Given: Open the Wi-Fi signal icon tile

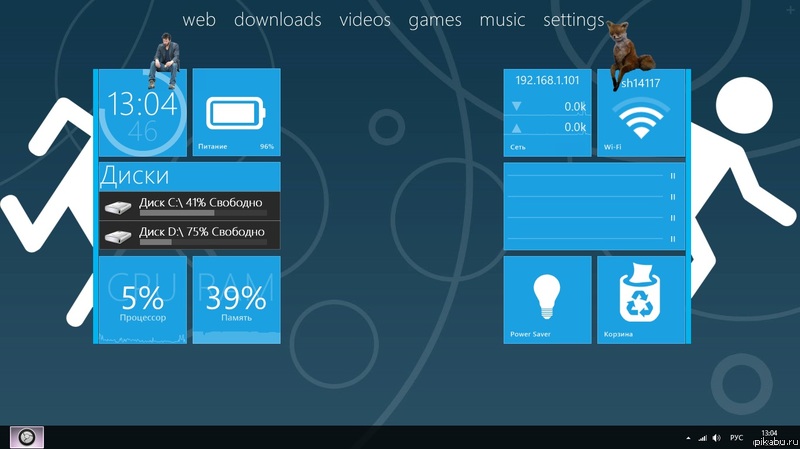Looking at the screenshot, I should [x=642, y=121].
